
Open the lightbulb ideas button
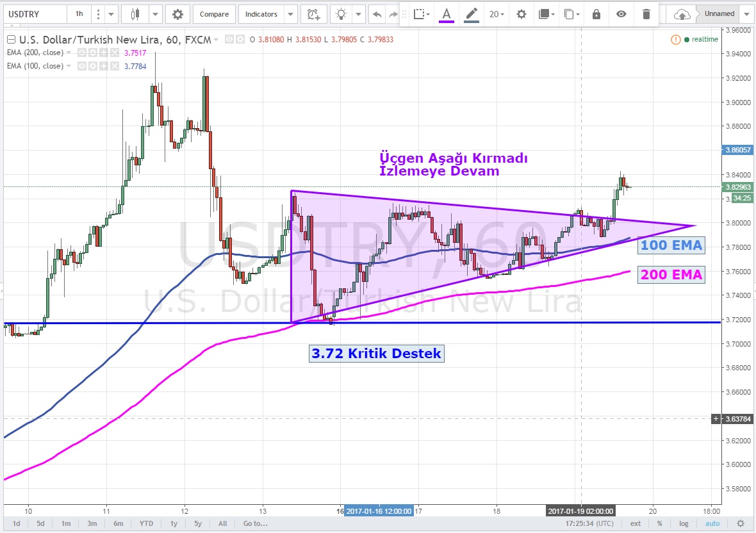coord(342,14)
